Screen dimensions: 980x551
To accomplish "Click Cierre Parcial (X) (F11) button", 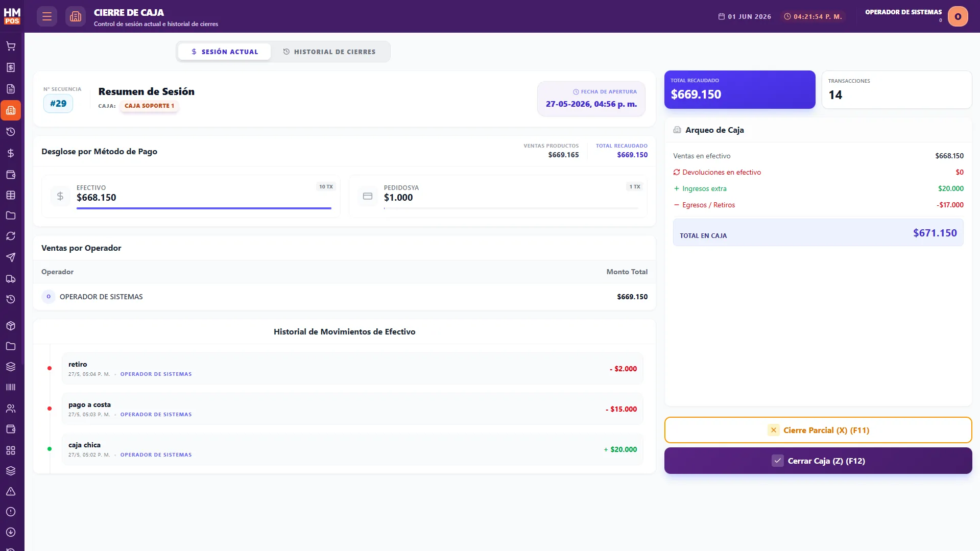I will [818, 430].
